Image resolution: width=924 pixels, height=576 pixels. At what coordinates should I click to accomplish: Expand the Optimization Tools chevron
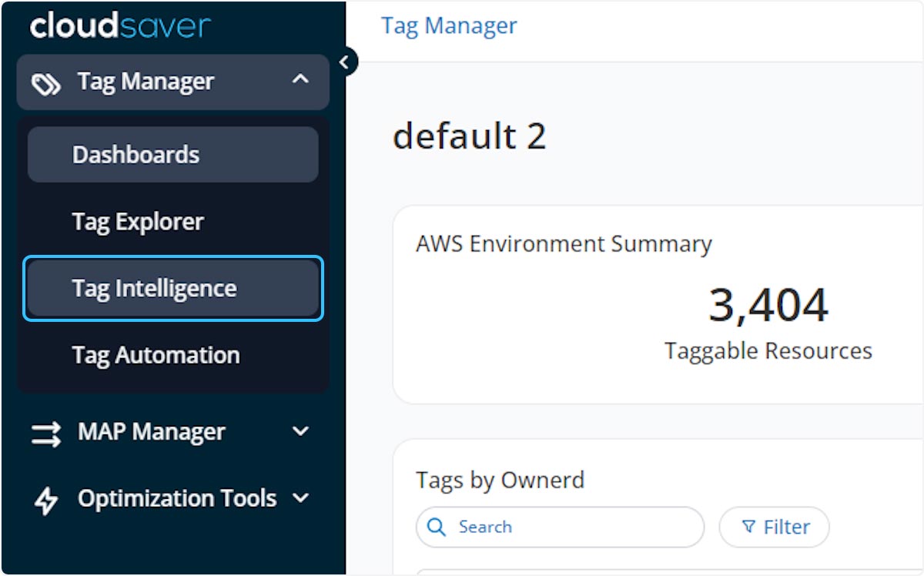tap(300, 499)
